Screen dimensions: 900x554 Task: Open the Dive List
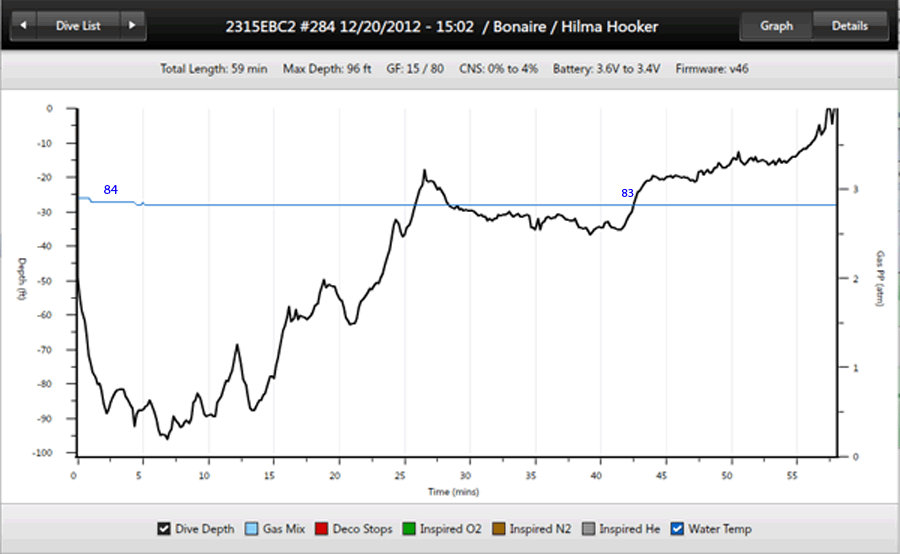(77, 26)
